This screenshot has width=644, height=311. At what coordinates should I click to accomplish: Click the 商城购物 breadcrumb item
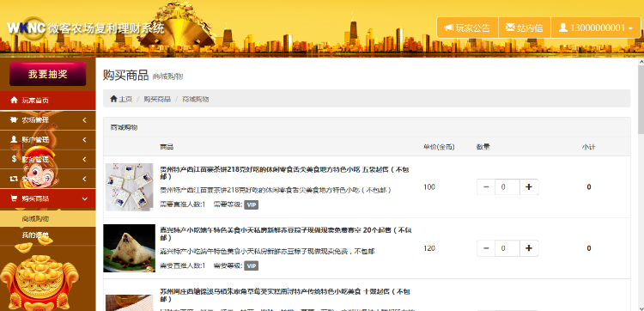[196, 99]
